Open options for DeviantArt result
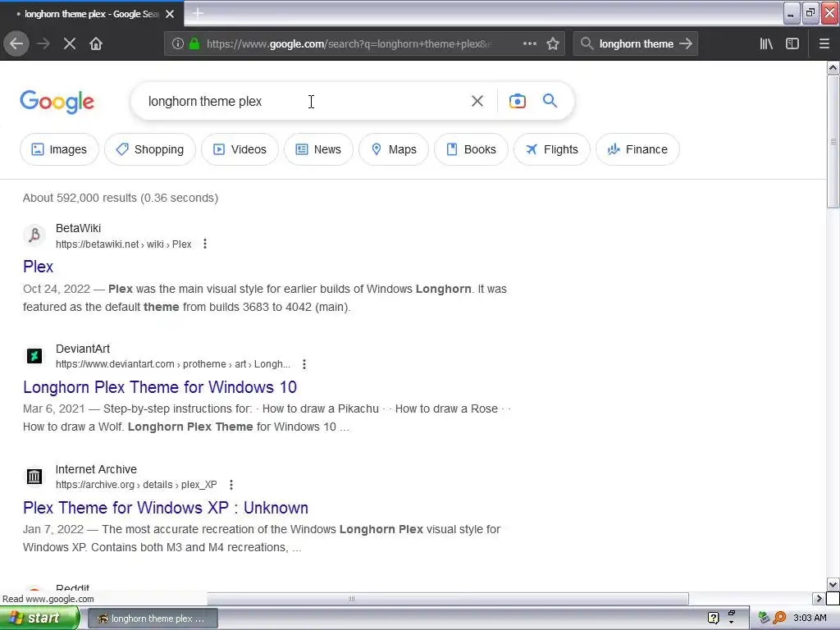Viewport: 840px width, 630px height. pyautogui.click(x=304, y=364)
